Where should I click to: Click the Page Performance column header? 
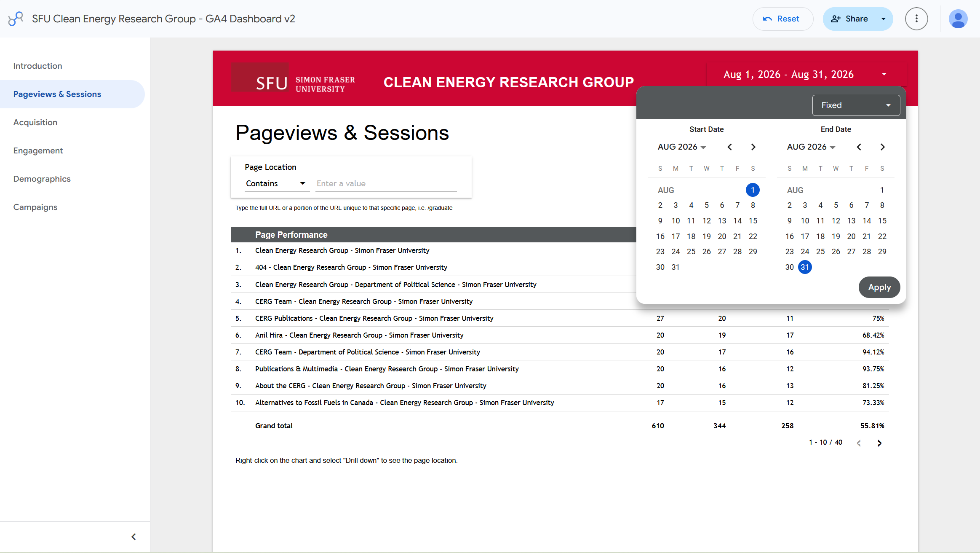(x=291, y=235)
